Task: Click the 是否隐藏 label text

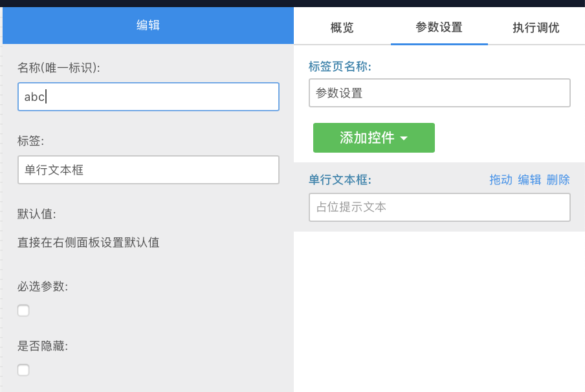Action: [x=43, y=346]
